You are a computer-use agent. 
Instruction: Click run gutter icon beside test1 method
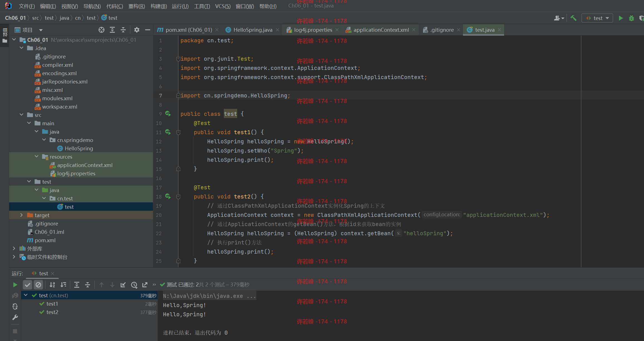[x=168, y=132]
